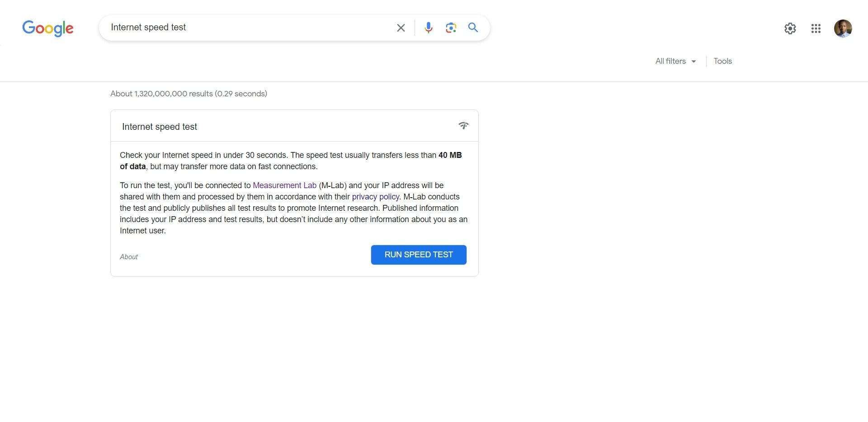This screenshot has width=868, height=422.
Task: Expand the All filters chevron arrow
Action: click(693, 61)
